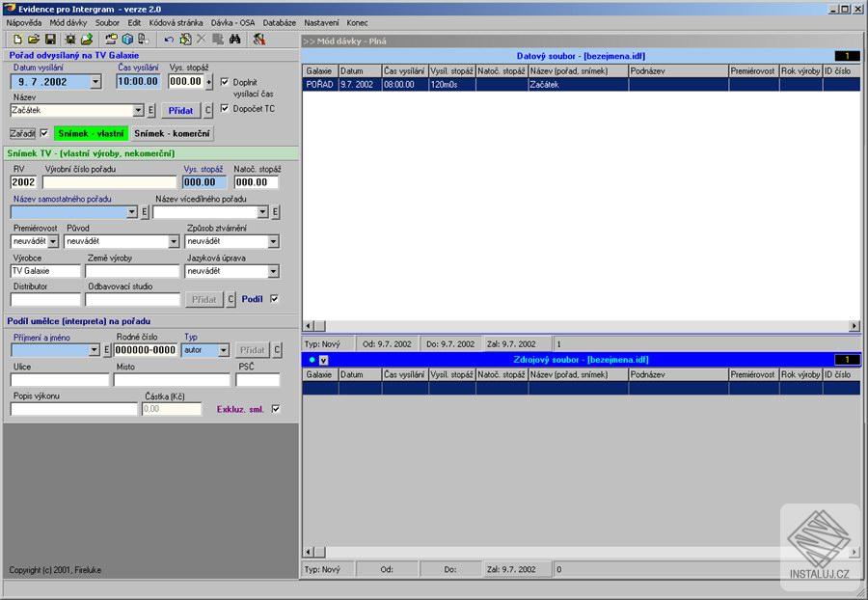Open the Databáze menu
Image resolution: width=868 pixels, height=600 pixels.
[279, 21]
